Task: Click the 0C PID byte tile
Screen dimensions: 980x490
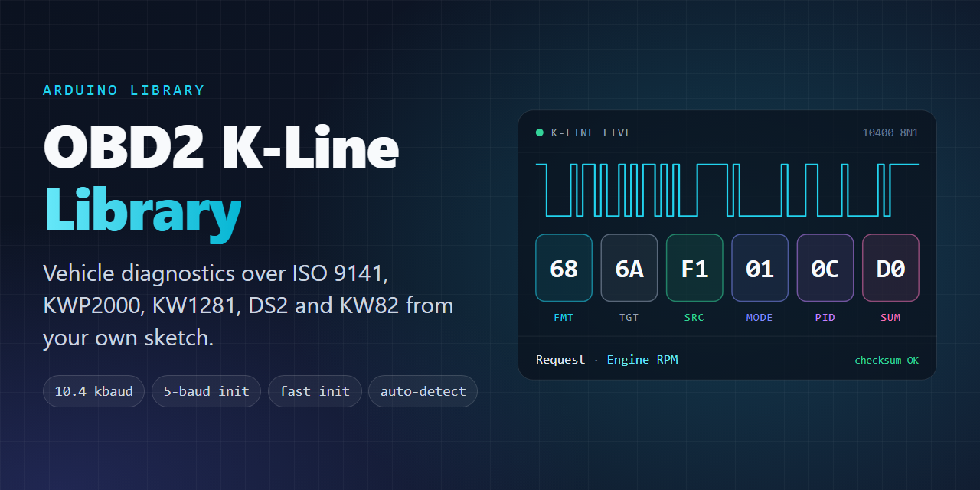Action: click(825, 268)
